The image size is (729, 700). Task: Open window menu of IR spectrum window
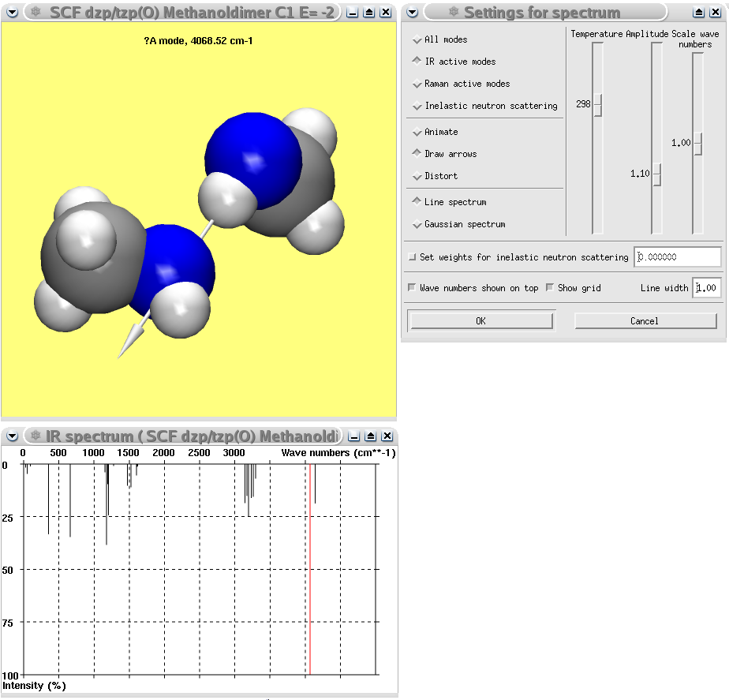(12, 436)
